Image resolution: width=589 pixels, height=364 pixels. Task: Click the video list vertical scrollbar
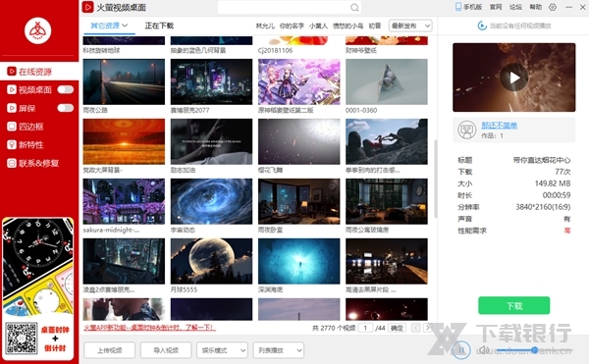point(435,179)
